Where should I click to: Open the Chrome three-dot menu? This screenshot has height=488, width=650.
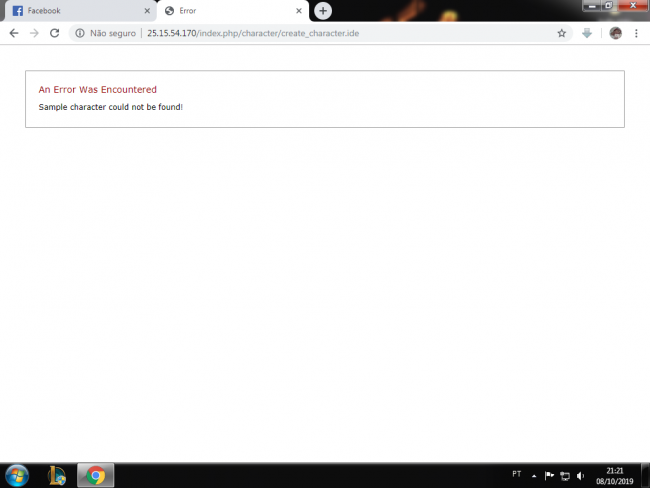pyautogui.click(x=636, y=33)
